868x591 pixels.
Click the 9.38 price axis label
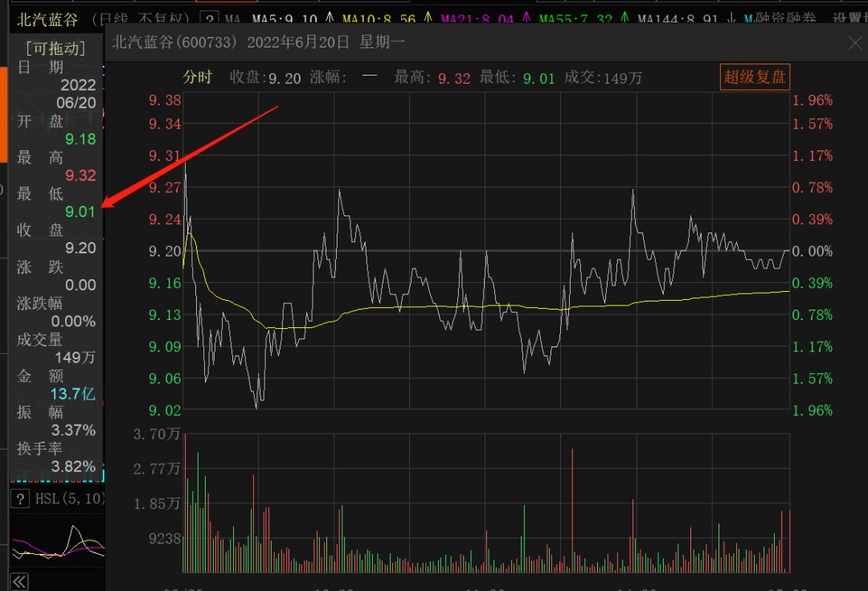pyautogui.click(x=165, y=101)
